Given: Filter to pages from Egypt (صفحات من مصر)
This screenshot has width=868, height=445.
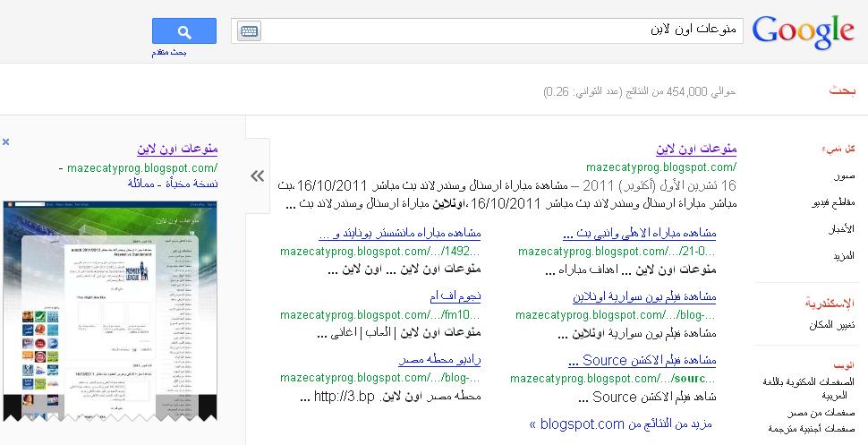Looking at the screenshot, I should tap(821, 413).
